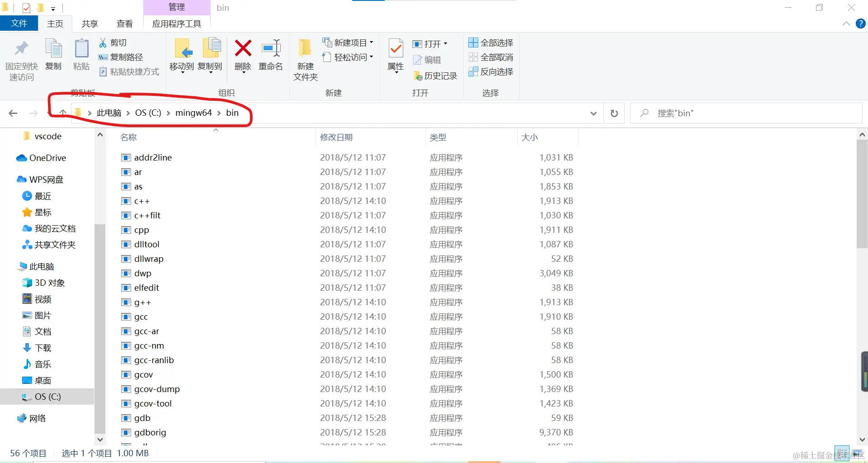Open the 此电脑 sidebar entry
This screenshot has width=868, height=463.
click(x=42, y=266)
